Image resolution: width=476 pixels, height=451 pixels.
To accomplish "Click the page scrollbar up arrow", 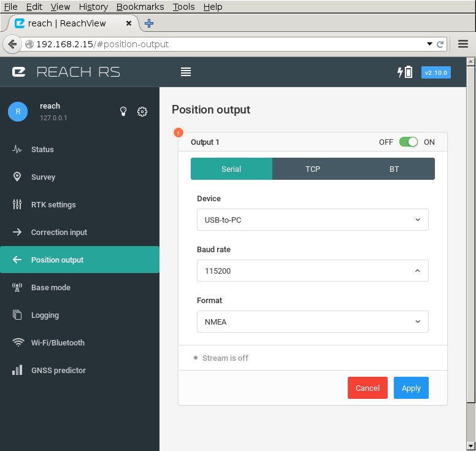I will pyautogui.click(x=470, y=61).
